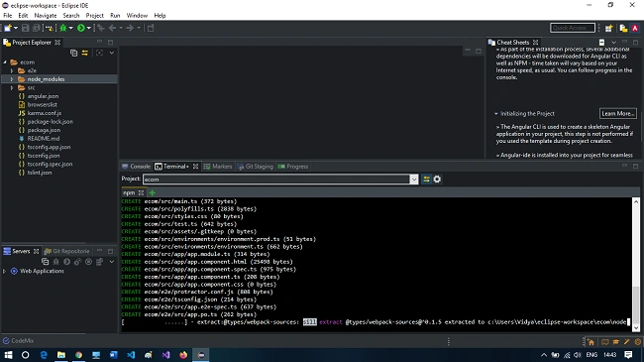
Task: Select the Angular perspective icon
Action: pyautogui.click(x=635, y=28)
